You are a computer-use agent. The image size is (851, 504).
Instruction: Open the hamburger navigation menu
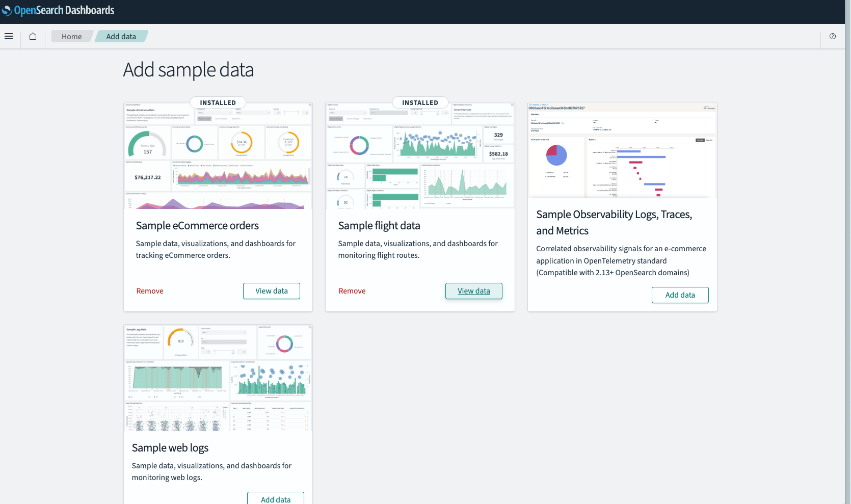pos(9,36)
